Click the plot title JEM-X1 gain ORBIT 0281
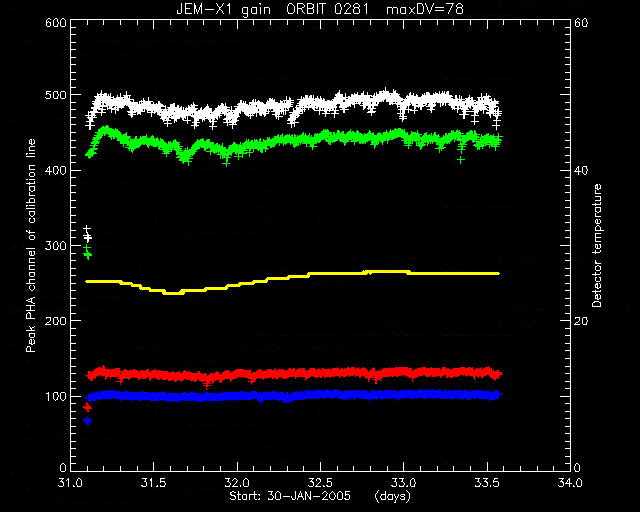Image resolution: width=640 pixels, height=512 pixels. coord(273,9)
